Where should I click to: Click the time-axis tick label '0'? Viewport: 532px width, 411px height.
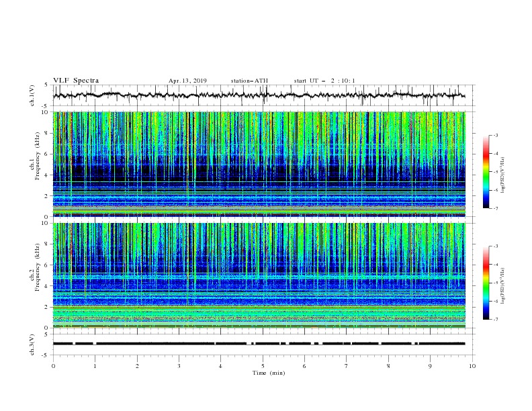tap(53, 366)
